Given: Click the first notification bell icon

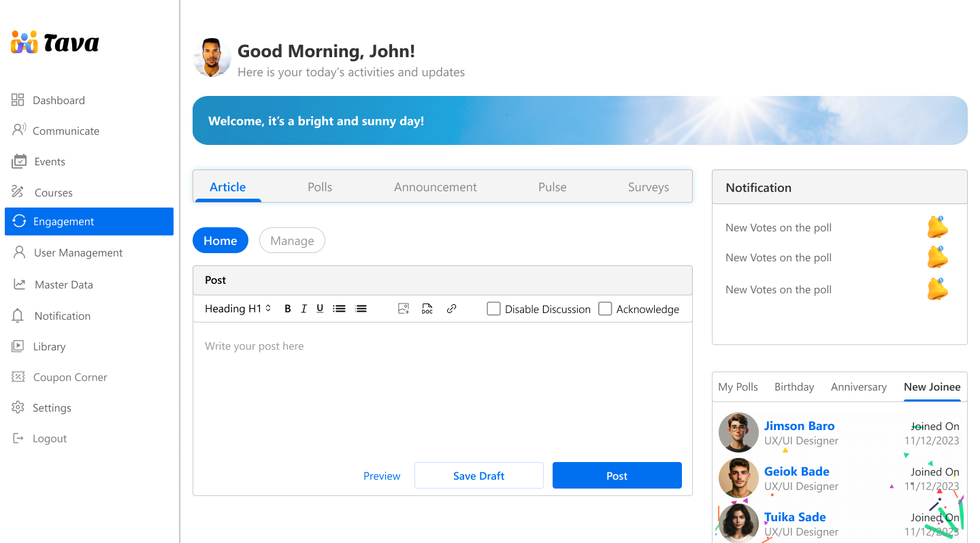Looking at the screenshot, I should tap(937, 227).
